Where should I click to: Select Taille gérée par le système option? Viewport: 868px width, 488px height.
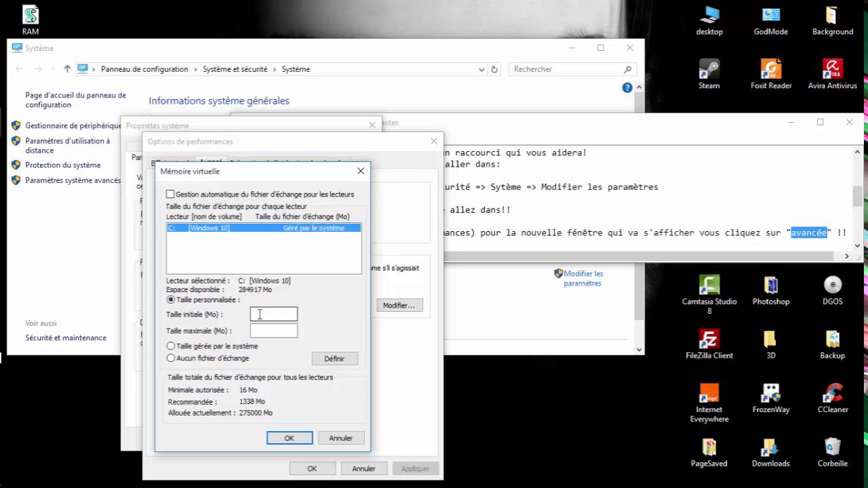tap(170, 346)
